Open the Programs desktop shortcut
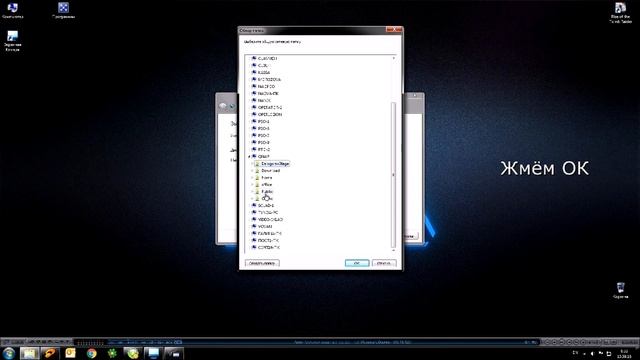640x360 pixels. 63,11
